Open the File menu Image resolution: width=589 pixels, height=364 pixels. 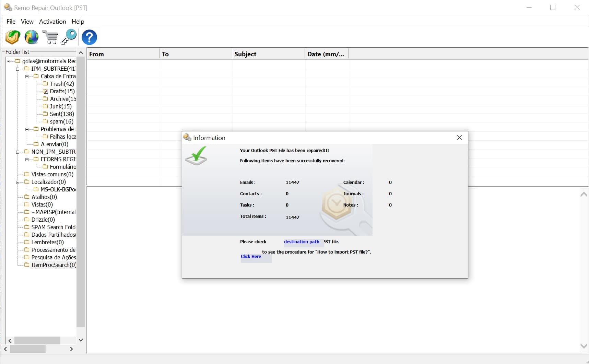pos(11,21)
